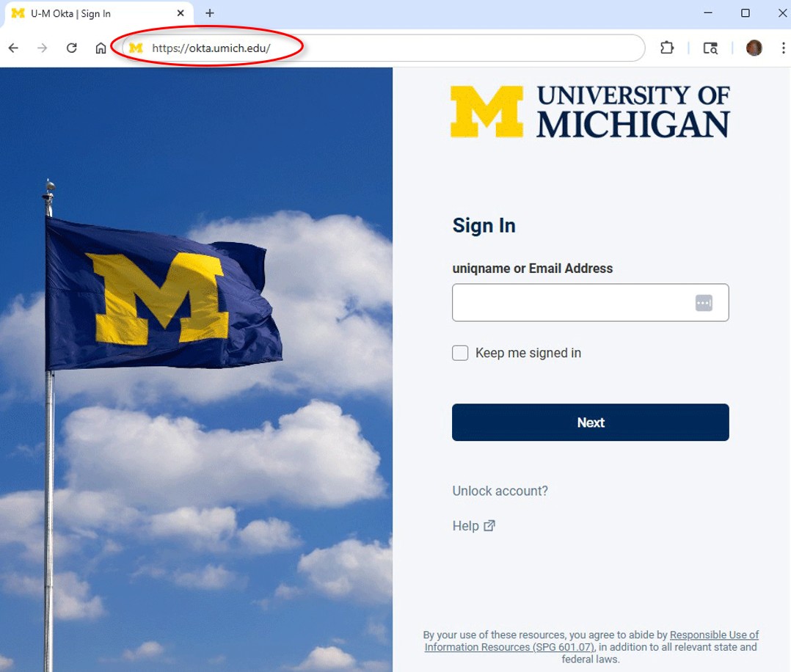791x672 pixels.
Task: Minimize the browser window
Action: coord(708,13)
